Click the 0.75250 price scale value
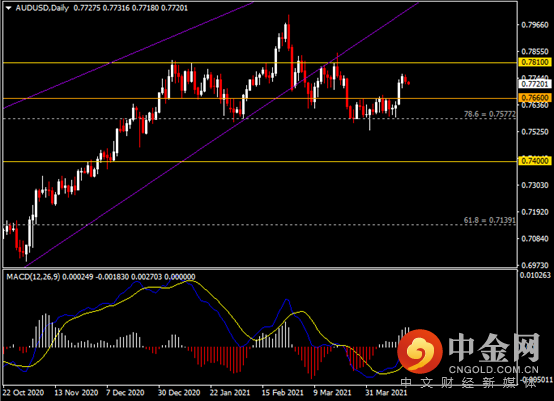Screen dimensions: 554x401 [535, 132]
